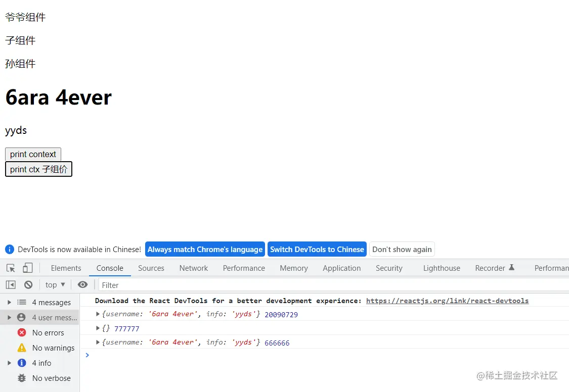Switch to the Memory tab
The width and height of the screenshot is (569, 392).
(x=294, y=268)
